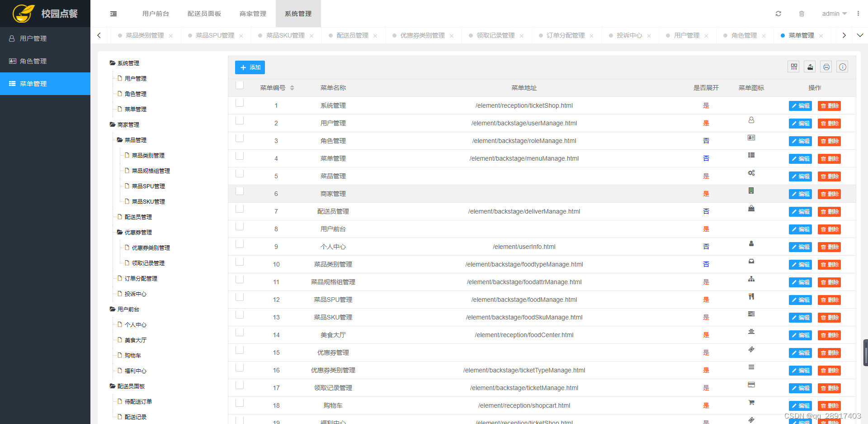Edit the 商家管理 row

pyautogui.click(x=800, y=194)
